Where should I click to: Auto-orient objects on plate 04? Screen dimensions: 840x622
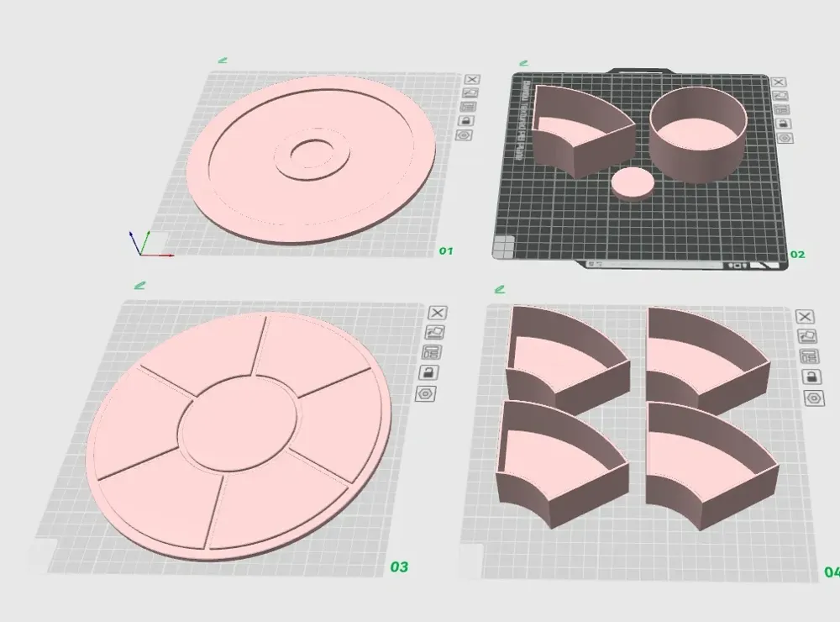(806, 336)
